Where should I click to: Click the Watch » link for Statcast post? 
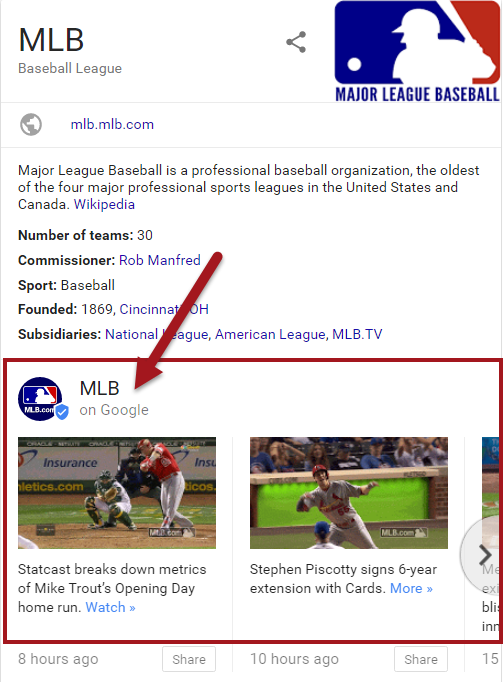click(110, 607)
